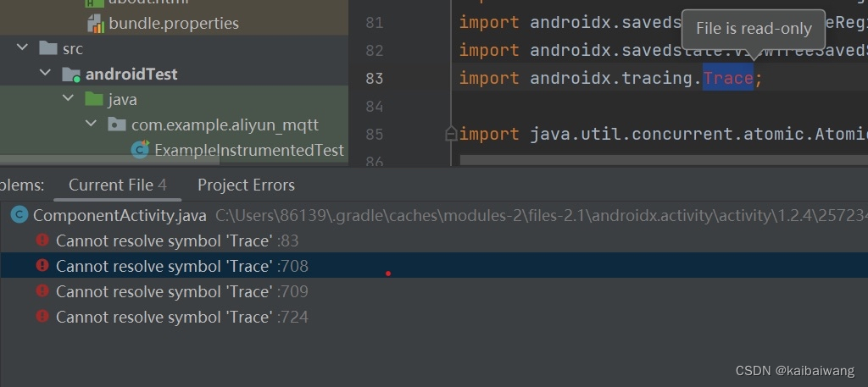Click the bundle.properties file icon
This screenshot has height=387, width=868.
[x=96, y=24]
